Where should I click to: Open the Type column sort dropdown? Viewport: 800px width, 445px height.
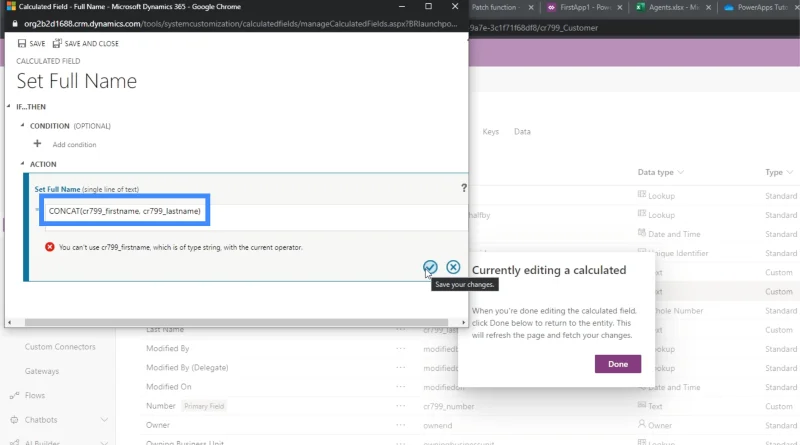[789, 172]
